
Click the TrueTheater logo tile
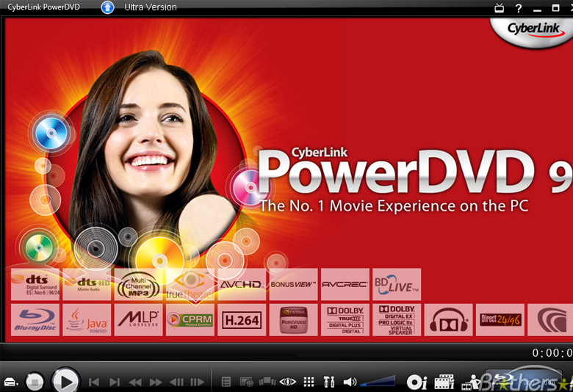[190, 285]
